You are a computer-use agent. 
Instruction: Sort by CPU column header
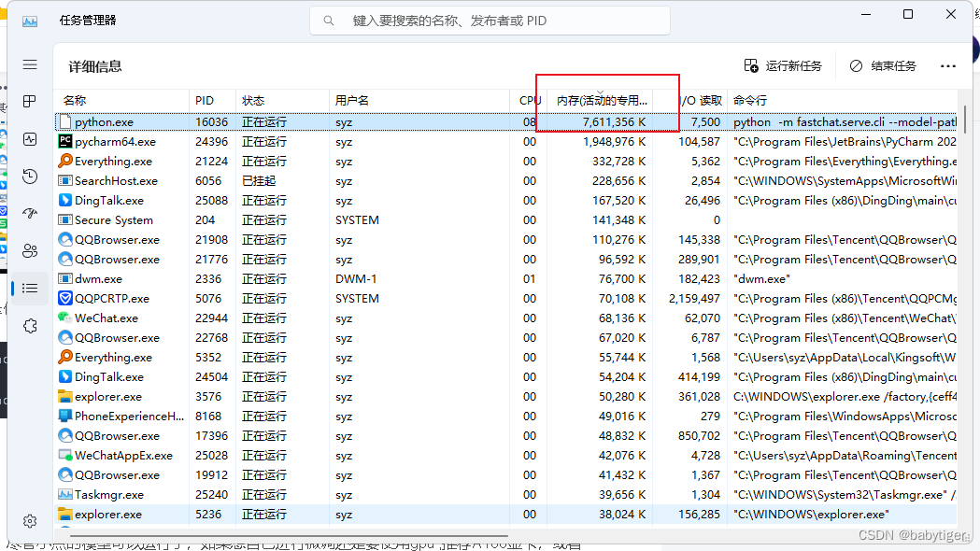529,101
